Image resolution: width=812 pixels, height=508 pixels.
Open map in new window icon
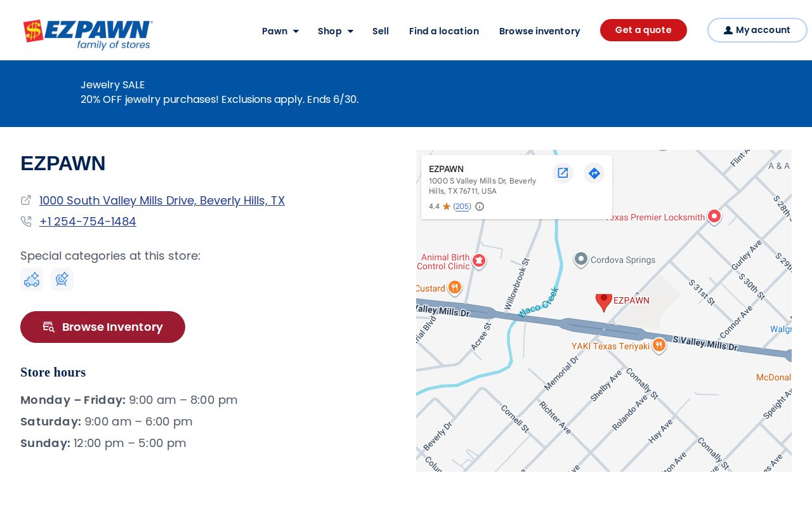(x=563, y=173)
